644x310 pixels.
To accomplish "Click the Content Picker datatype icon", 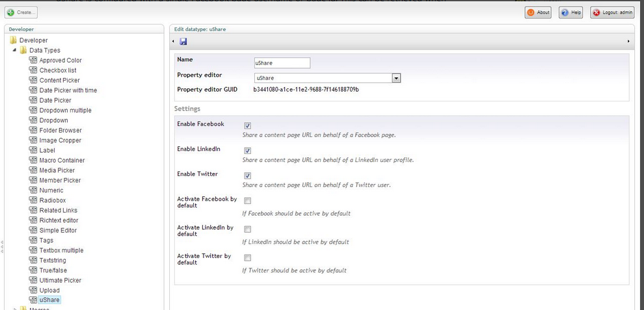I will click(x=33, y=80).
